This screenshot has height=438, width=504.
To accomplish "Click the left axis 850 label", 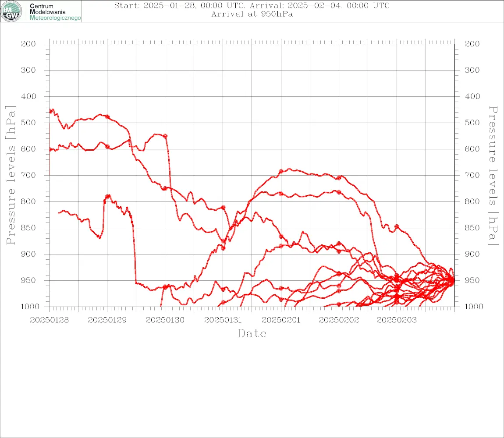I will [28, 228].
